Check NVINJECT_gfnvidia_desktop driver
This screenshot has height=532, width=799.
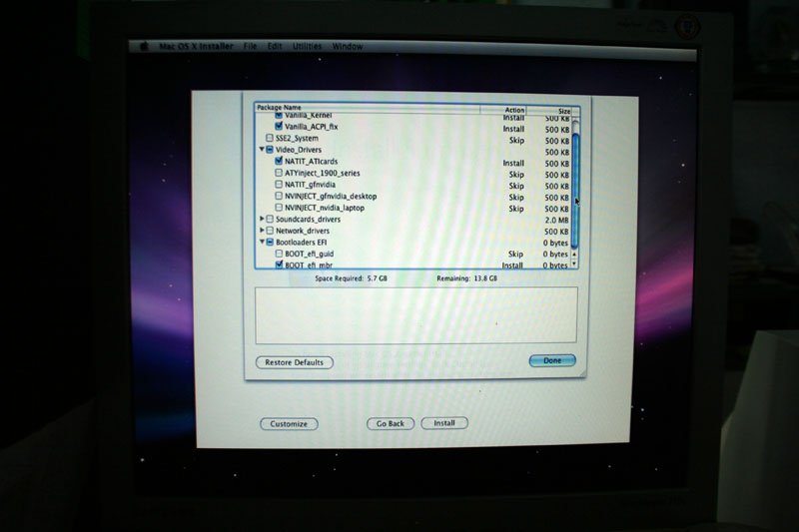(x=279, y=196)
